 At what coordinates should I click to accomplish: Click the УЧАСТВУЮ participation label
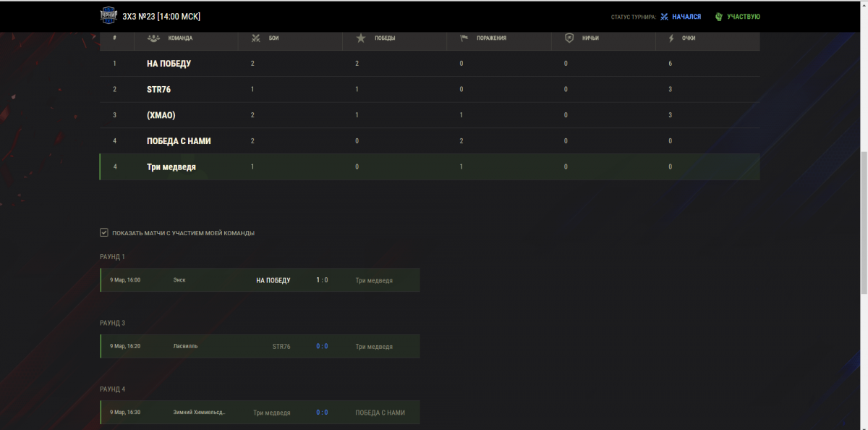tap(744, 17)
